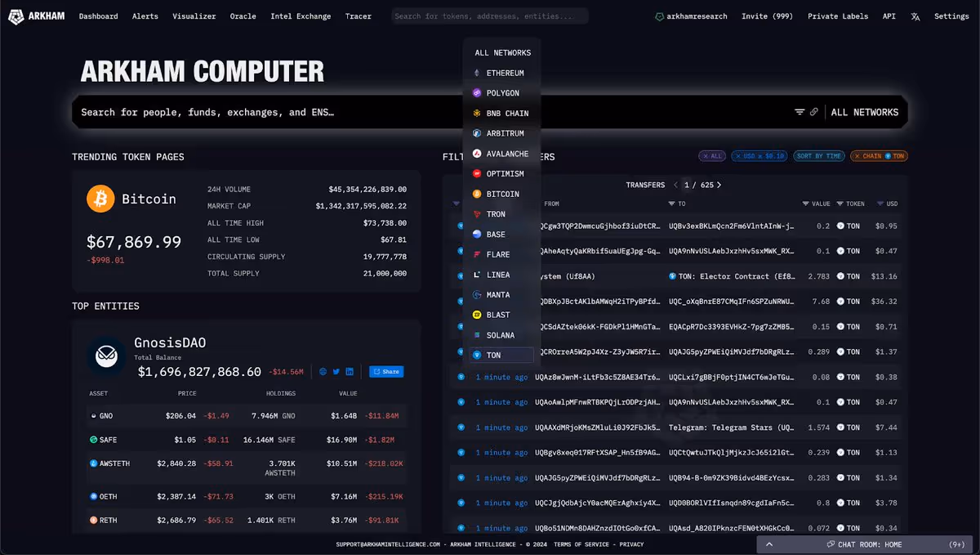Select Blast in network menu
Screen dimensions: 980x555
(x=502, y=315)
